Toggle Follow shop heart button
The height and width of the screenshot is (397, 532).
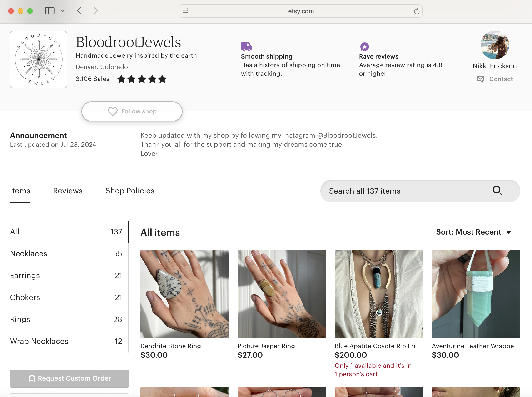132,111
